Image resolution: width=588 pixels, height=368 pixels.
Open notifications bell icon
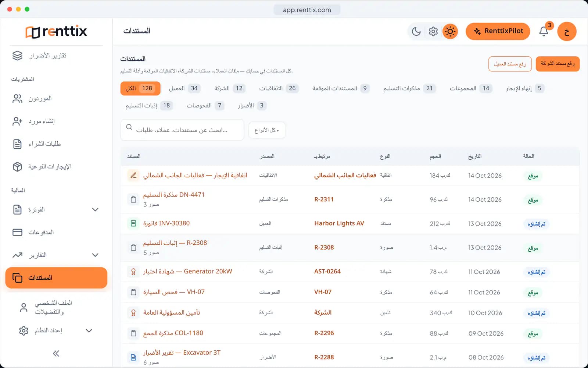pyautogui.click(x=544, y=31)
